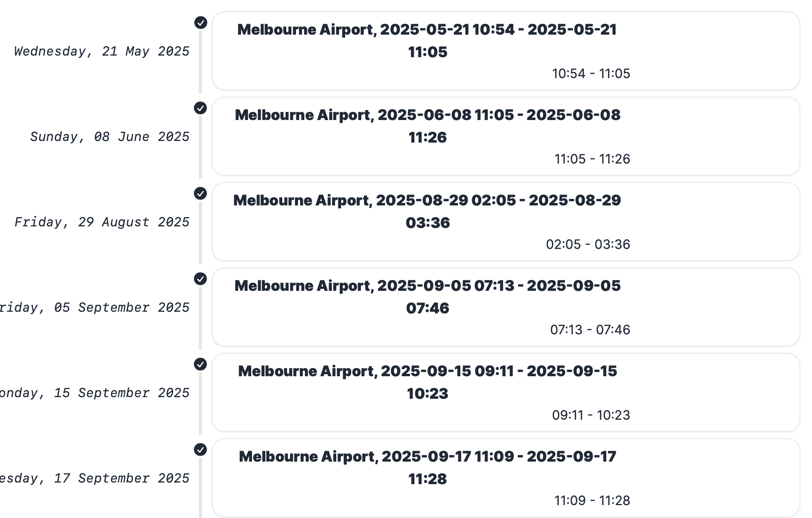The image size is (812, 518).
Task: Click the checkmark icon for 08 June 2025
Action: click(200, 108)
